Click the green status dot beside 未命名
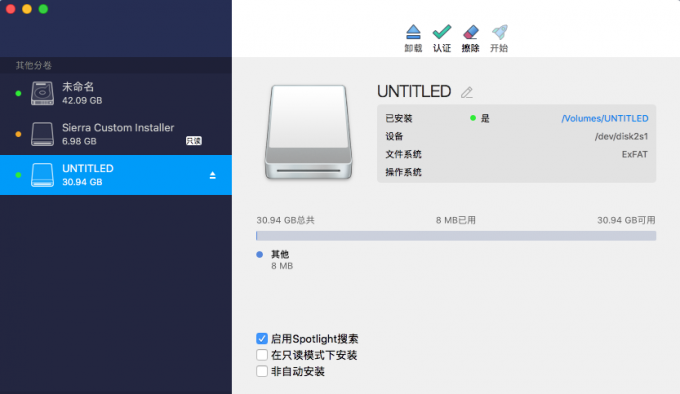The width and height of the screenshot is (680, 394). (18, 93)
